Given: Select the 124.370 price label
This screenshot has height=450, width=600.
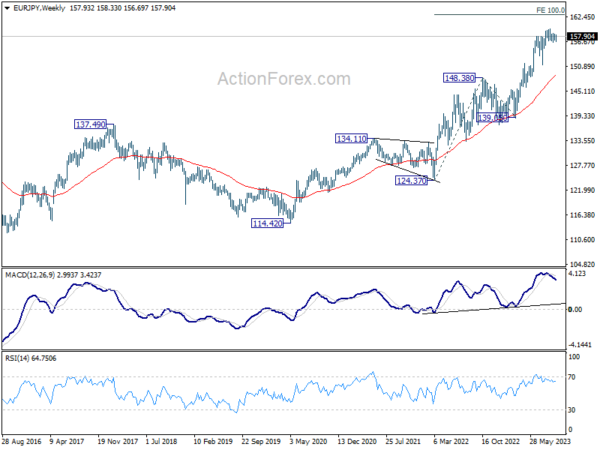Looking at the screenshot, I should tap(411, 181).
